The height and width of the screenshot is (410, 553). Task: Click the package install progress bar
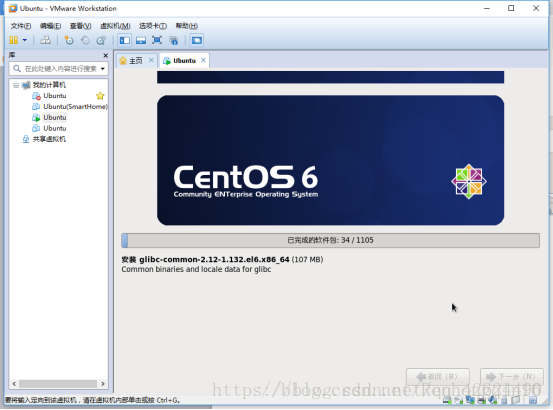pos(330,240)
